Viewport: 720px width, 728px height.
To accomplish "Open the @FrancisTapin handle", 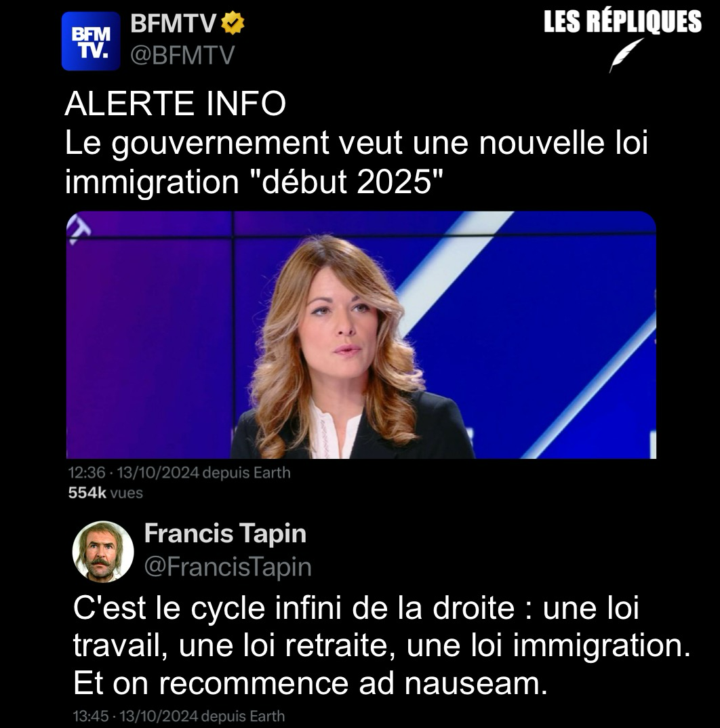I will click(228, 567).
